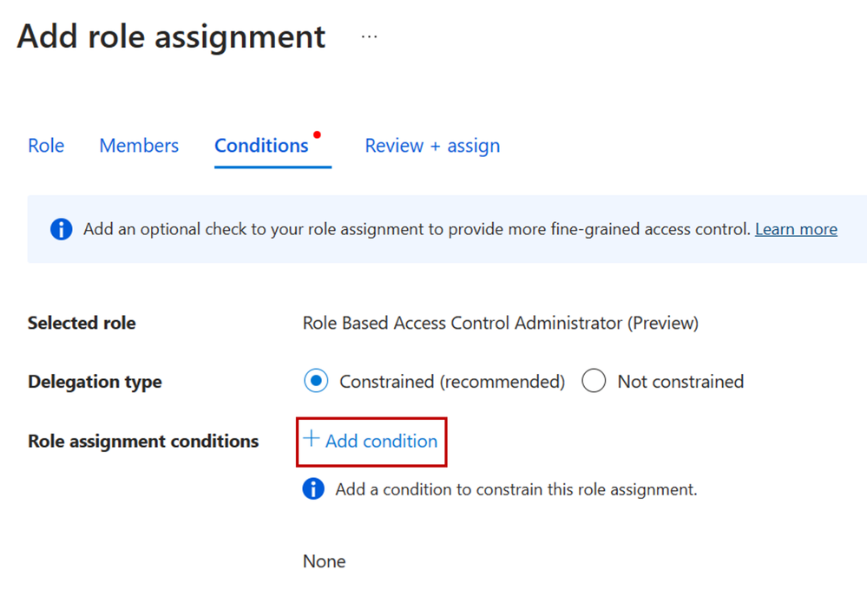Click the Role assignment conditions label

point(143,442)
